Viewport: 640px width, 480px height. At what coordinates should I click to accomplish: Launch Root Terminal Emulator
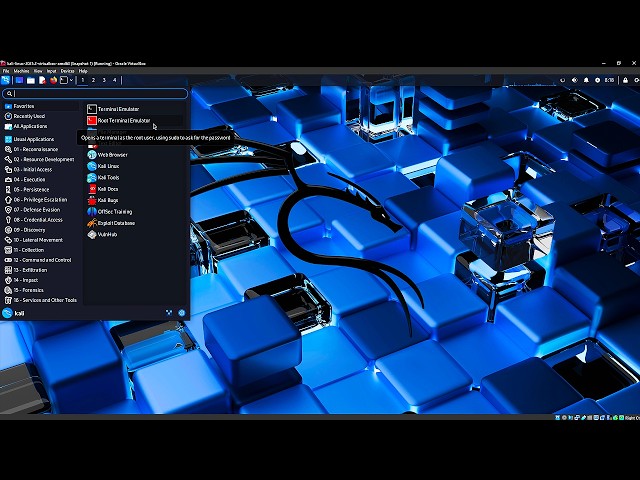coord(135,120)
